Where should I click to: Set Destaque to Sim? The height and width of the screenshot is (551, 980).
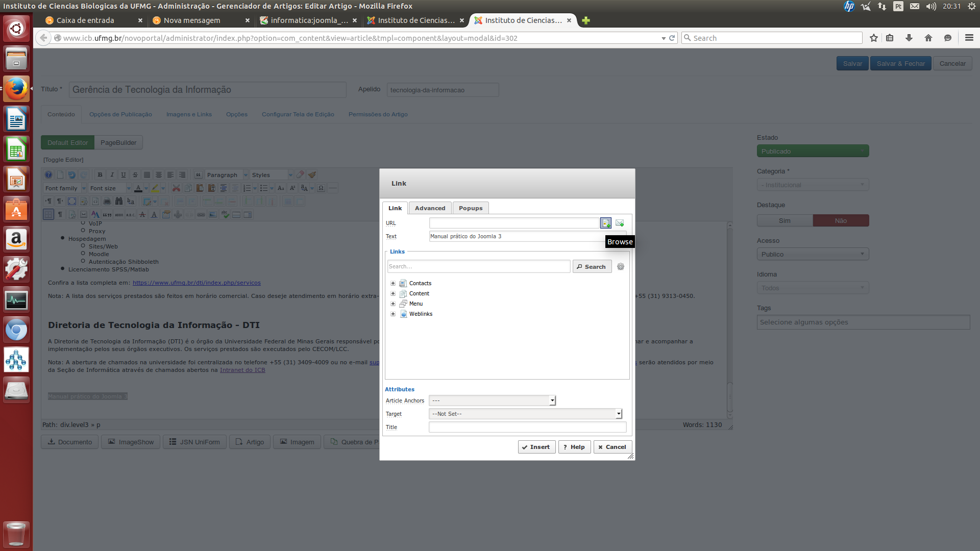click(x=785, y=221)
